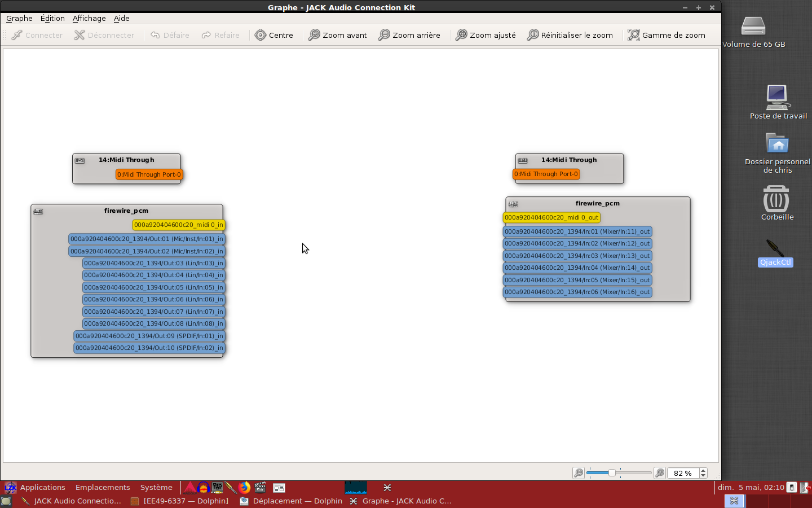This screenshot has width=812, height=508.
Task: Click the Défaire undo button
Action: (x=170, y=35)
